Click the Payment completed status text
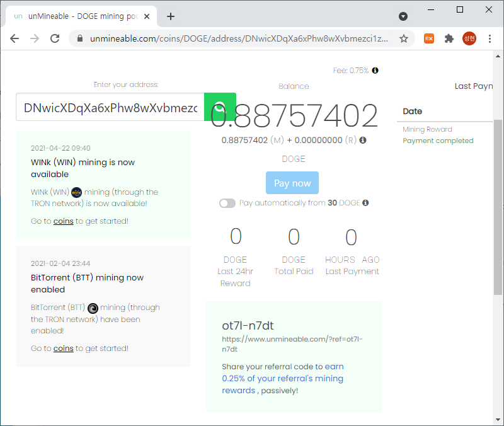The height and width of the screenshot is (426, 504). (438, 141)
